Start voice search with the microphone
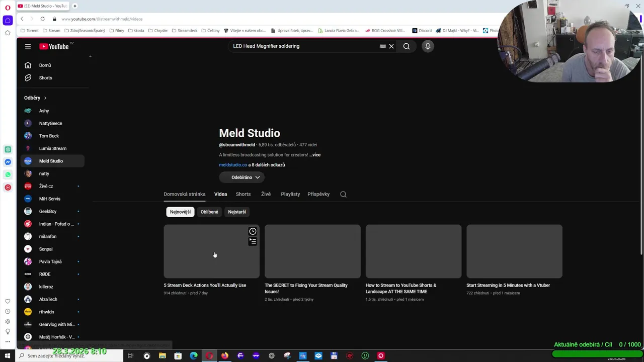The image size is (644, 362). (428, 46)
